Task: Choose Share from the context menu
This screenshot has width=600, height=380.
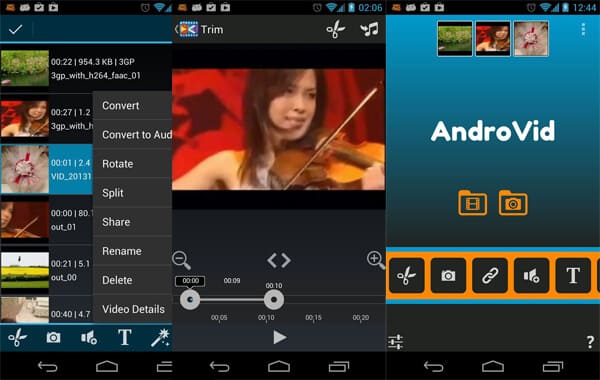Action: [x=132, y=222]
